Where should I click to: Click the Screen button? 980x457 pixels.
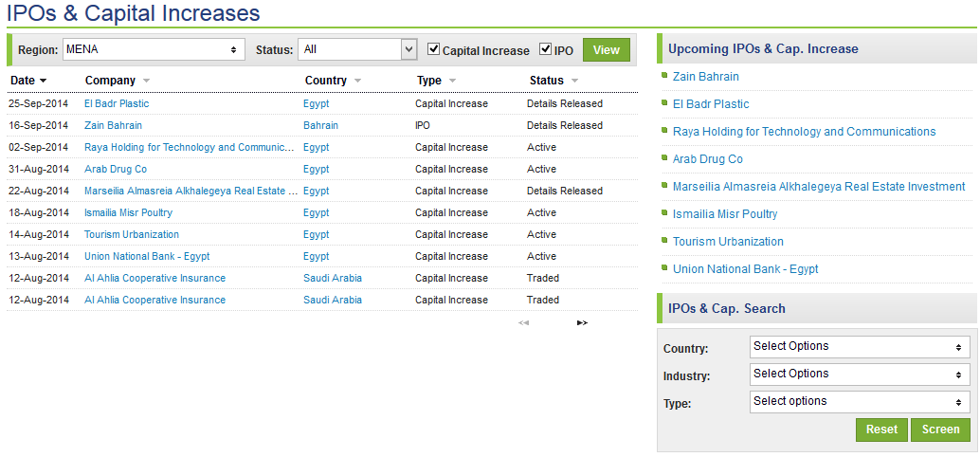940,430
